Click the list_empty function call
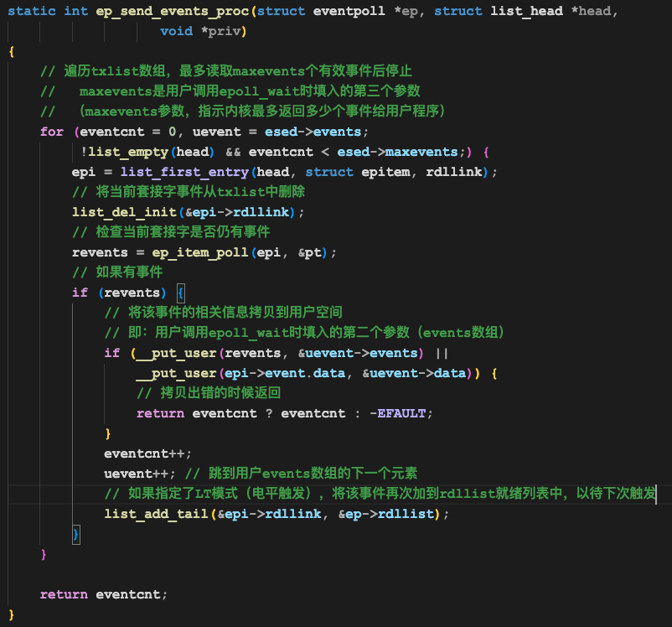 (x=128, y=152)
